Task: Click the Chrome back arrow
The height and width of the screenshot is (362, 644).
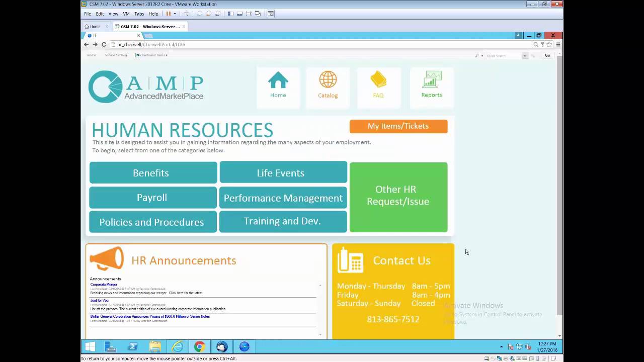Action: coord(86,44)
